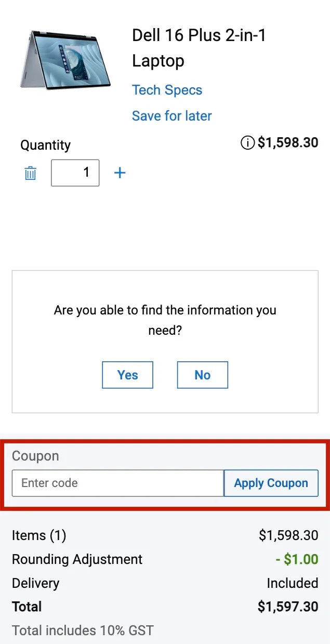The width and height of the screenshot is (330, 644).
Task: Click the Coupon section label
Action: (35, 456)
